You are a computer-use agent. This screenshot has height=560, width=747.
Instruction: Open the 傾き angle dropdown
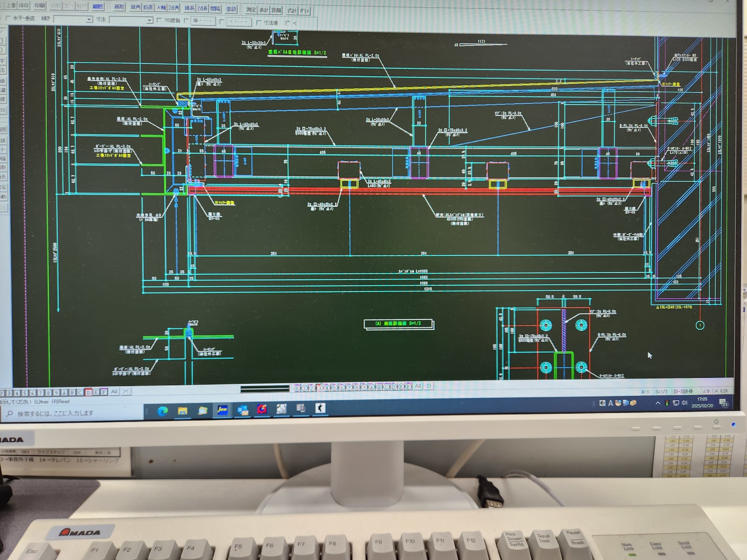(89, 20)
